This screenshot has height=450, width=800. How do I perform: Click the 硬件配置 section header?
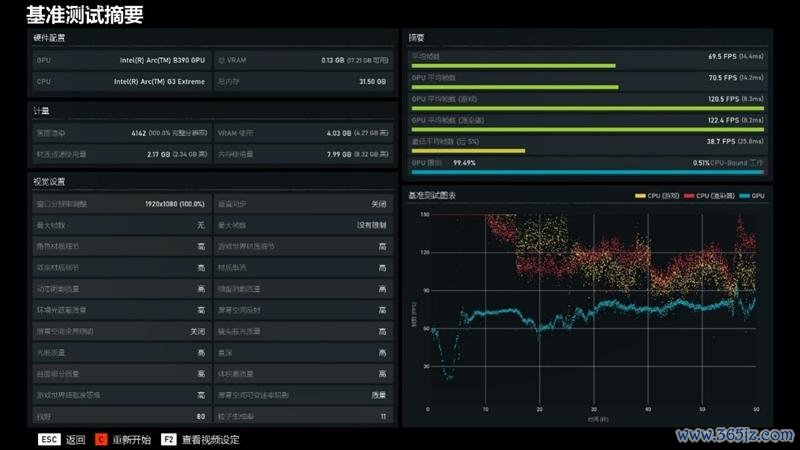pos(49,38)
